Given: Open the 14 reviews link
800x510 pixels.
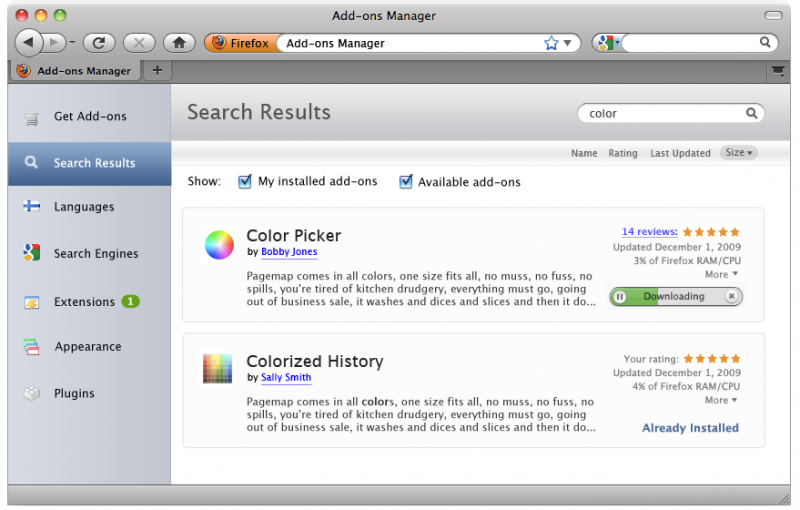Looking at the screenshot, I should point(649,232).
